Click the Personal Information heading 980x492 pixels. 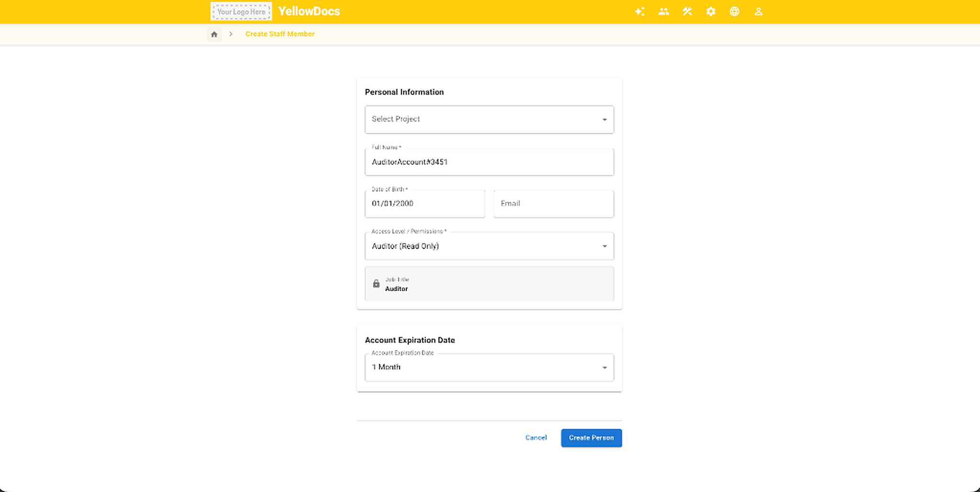(x=404, y=92)
